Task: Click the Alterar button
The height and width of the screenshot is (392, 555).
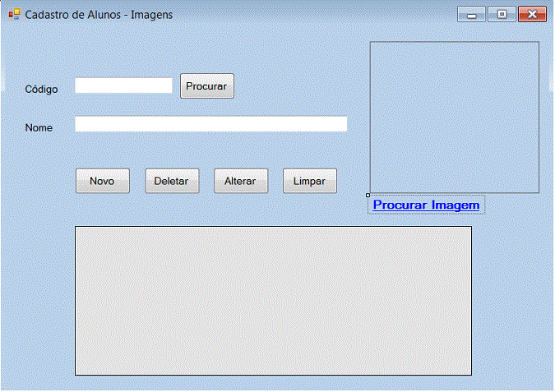Action: pyautogui.click(x=241, y=181)
